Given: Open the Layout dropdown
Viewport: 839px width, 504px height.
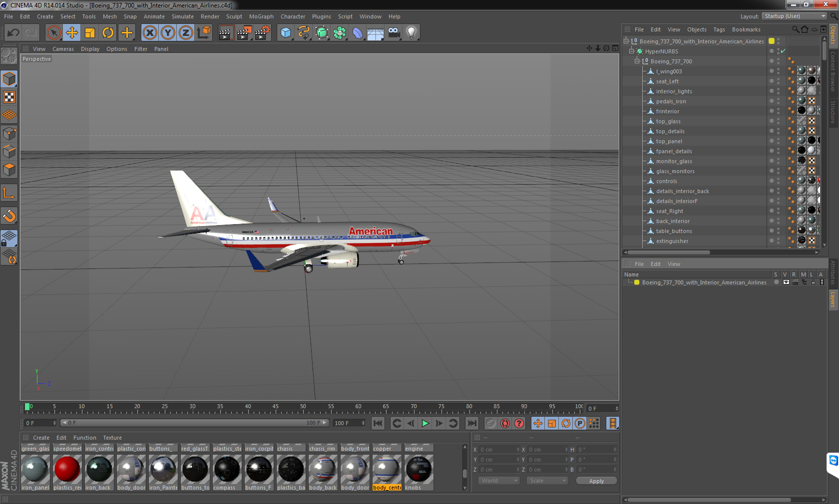Looking at the screenshot, I should tap(795, 16).
